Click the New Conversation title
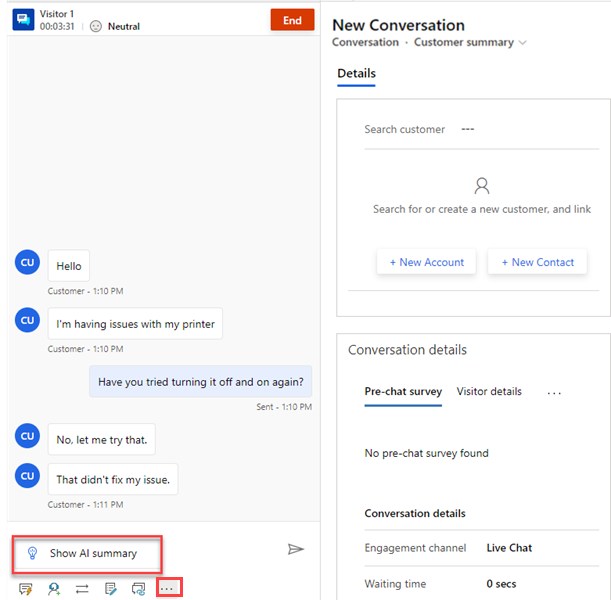This screenshot has width=611, height=600. coord(398,25)
